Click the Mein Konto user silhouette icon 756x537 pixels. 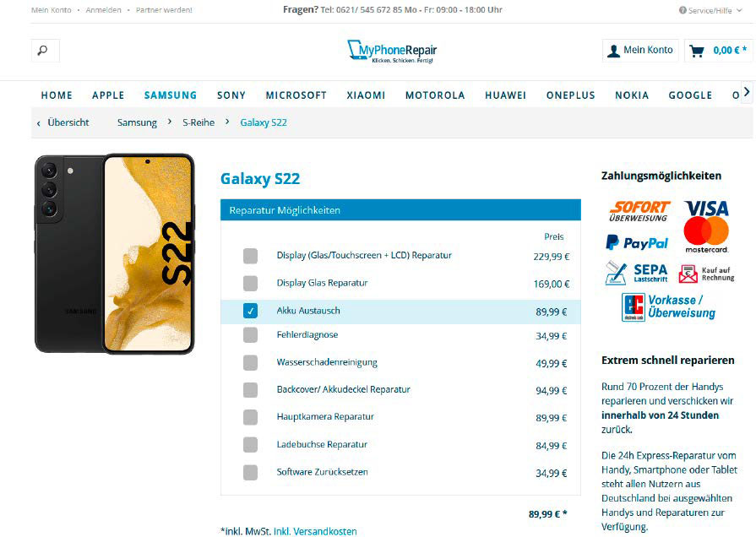613,51
